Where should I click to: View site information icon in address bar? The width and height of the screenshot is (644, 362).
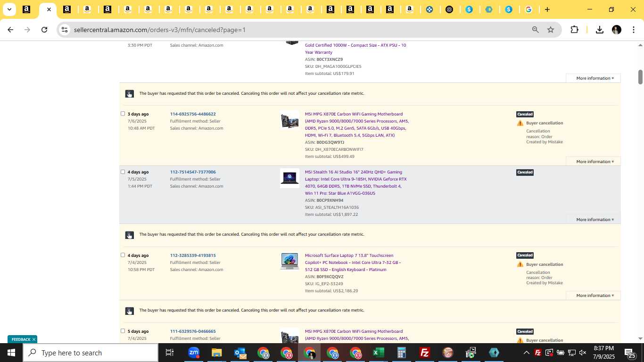pos(65,30)
